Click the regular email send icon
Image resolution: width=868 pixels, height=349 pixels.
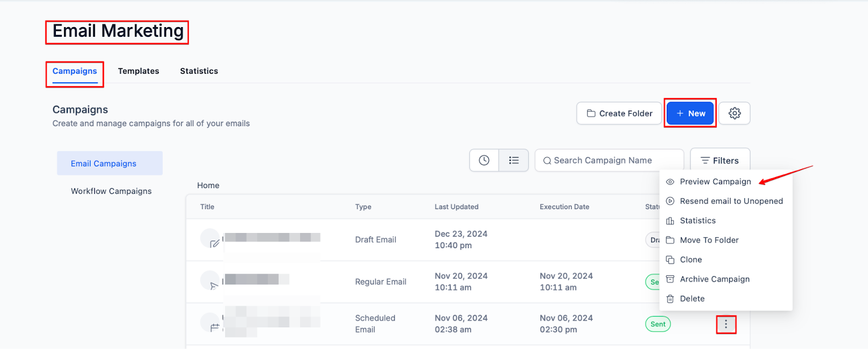214,286
